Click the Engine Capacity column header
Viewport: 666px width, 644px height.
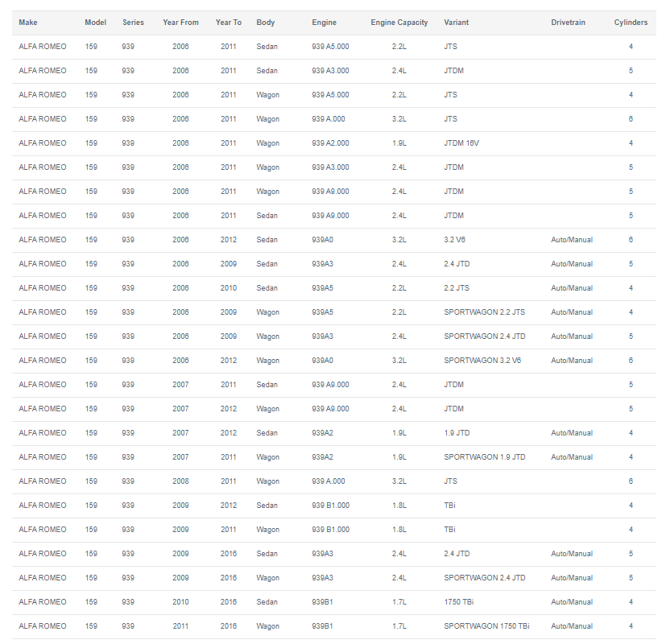399,23
